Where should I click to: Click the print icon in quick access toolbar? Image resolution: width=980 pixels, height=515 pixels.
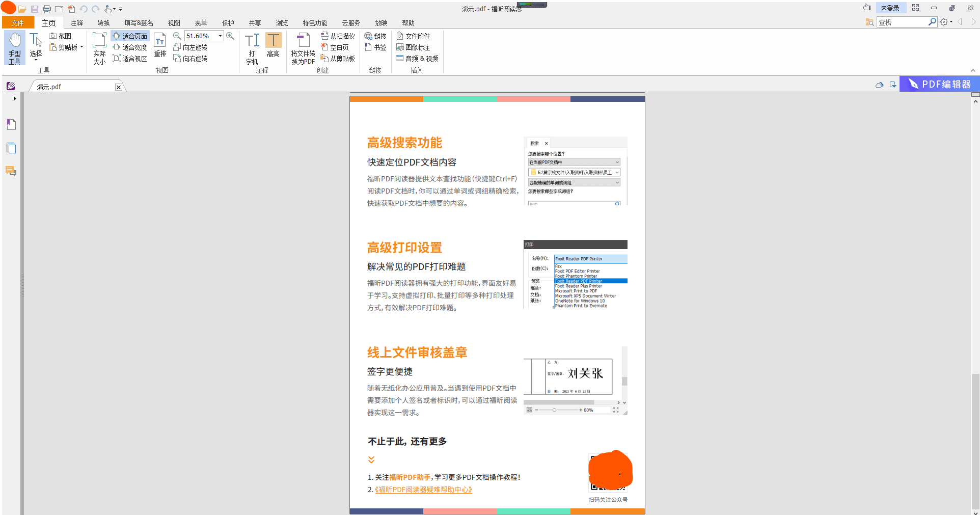click(47, 9)
